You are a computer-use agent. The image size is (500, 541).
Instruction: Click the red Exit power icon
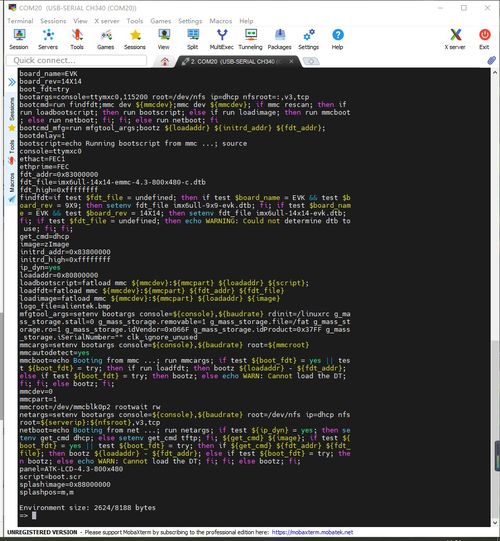point(484,39)
